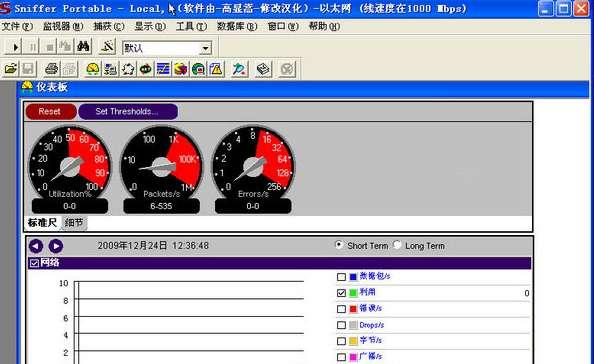Open the Host Table toolbar icon
The height and width of the screenshot is (364, 594).
tap(110, 69)
